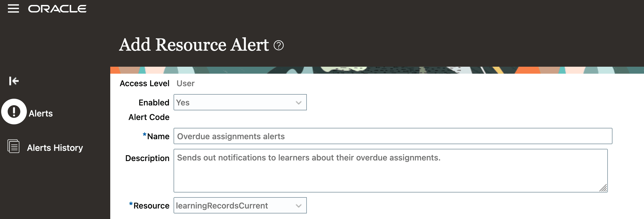Navigate to the Alerts section

click(x=40, y=113)
